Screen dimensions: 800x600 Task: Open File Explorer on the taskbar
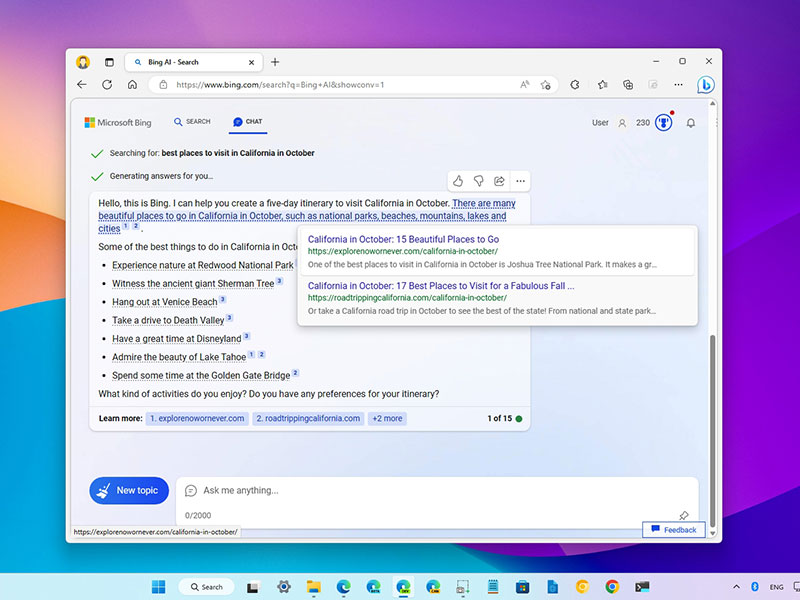tap(313, 587)
